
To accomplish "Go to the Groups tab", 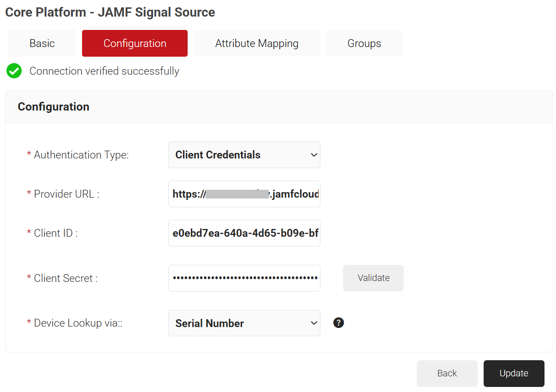I will (x=364, y=43).
